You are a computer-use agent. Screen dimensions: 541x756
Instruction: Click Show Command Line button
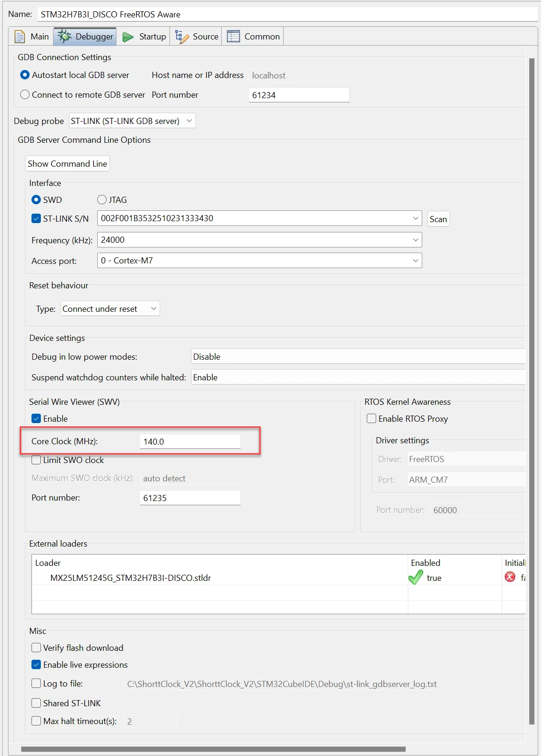tap(67, 163)
